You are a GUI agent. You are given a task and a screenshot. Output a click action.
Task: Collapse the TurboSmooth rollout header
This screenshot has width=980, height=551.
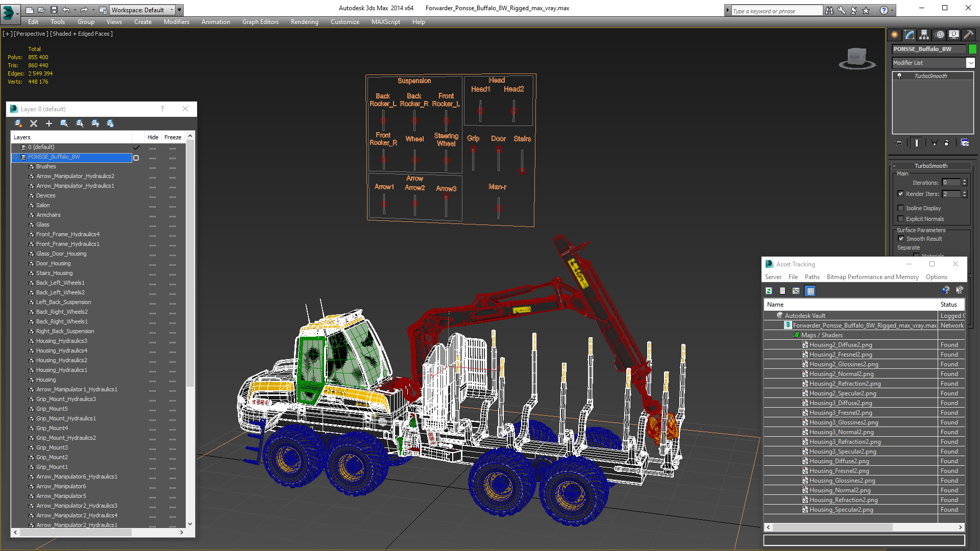[x=931, y=166]
